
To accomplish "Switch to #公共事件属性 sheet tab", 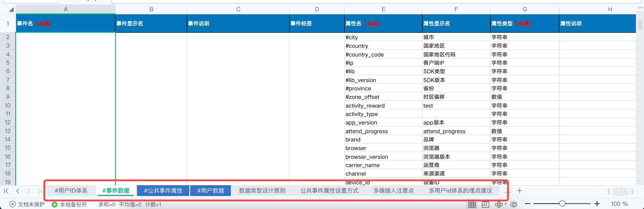I will coord(163,191).
